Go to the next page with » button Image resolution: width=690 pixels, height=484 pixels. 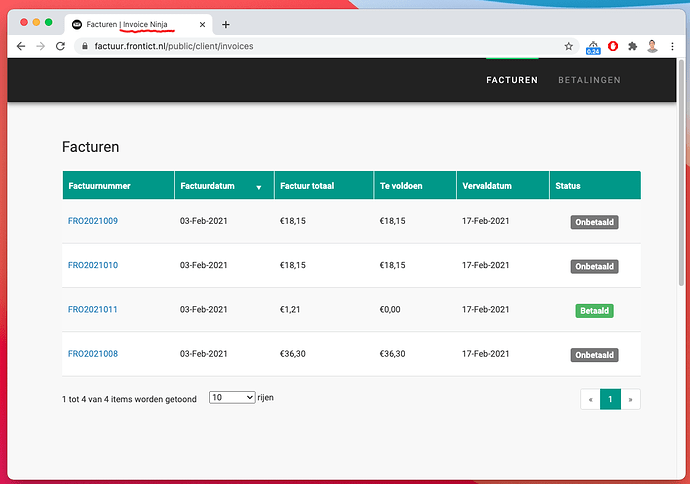pyautogui.click(x=631, y=400)
